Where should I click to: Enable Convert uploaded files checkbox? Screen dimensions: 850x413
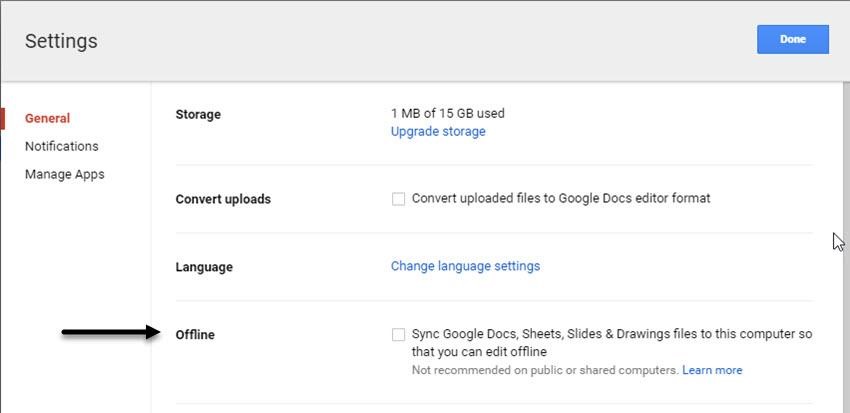tap(398, 199)
